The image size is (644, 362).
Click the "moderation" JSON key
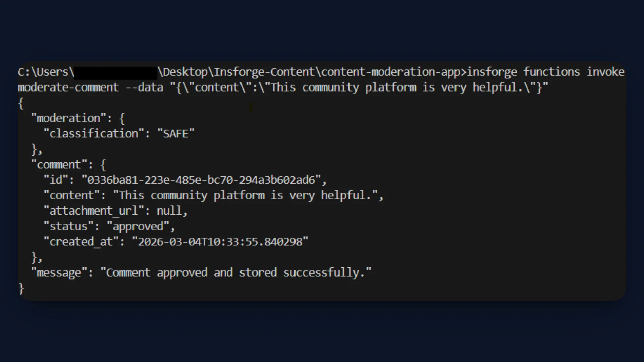68,118
